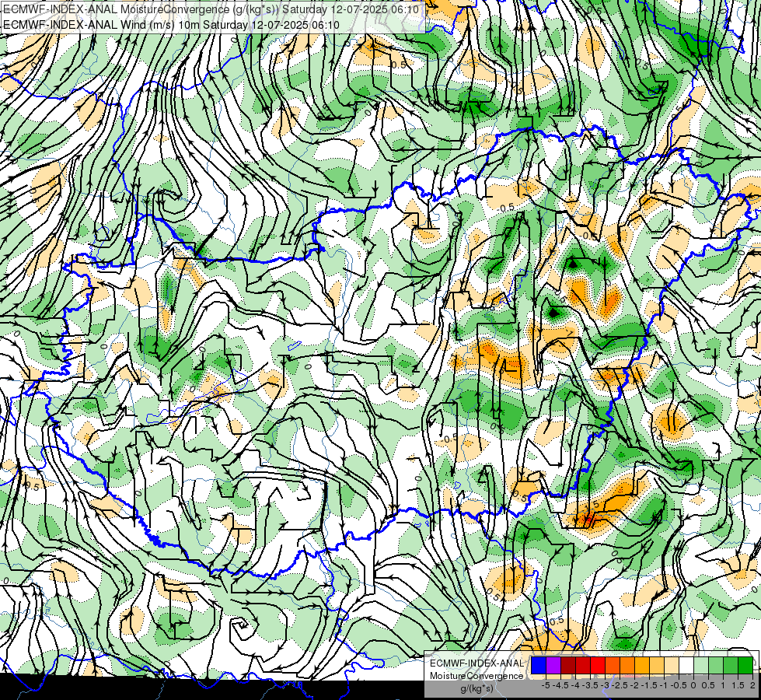Click the legend tick label -5
The width and height of the screenshot is (761, 700).
546,685
